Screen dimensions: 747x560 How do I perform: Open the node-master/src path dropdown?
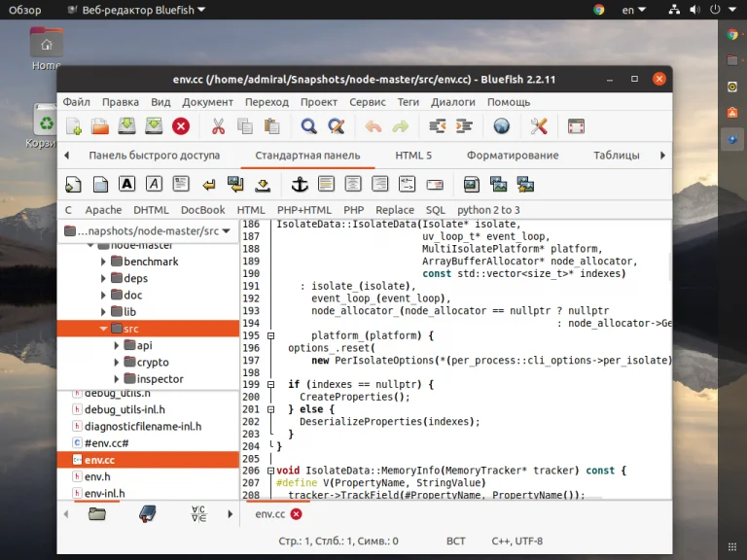[226, 231]
